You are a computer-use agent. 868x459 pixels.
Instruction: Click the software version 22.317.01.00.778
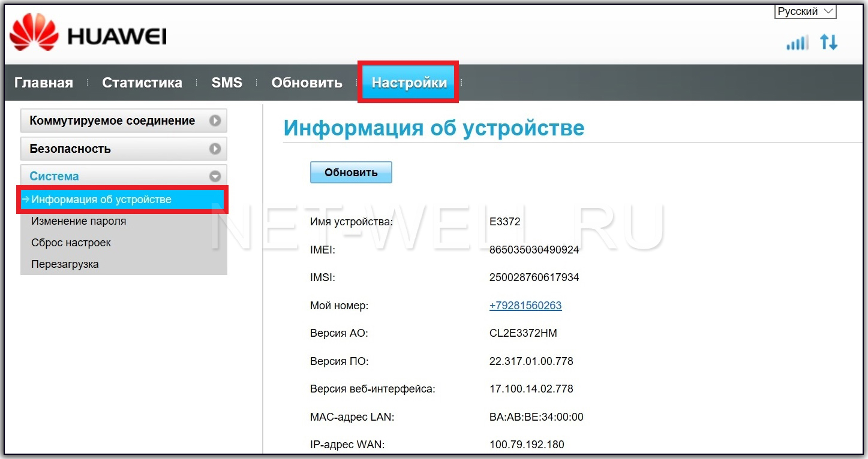point(531,361)
